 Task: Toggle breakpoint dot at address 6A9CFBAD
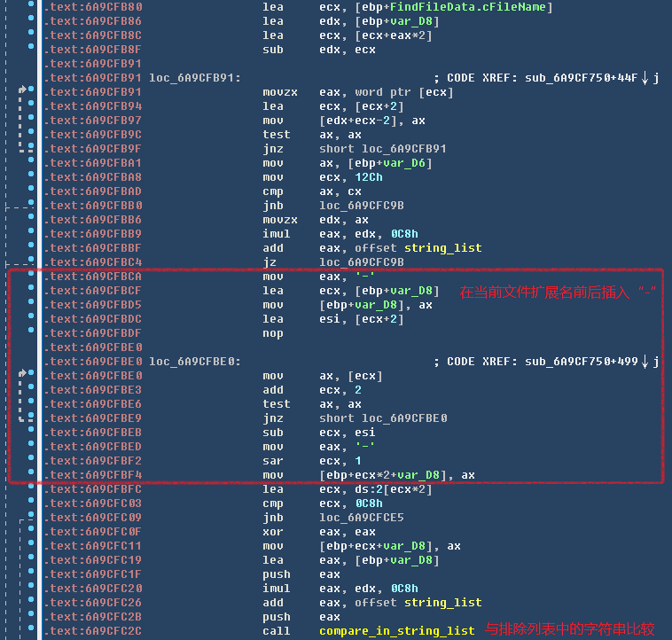coord(31,188)
